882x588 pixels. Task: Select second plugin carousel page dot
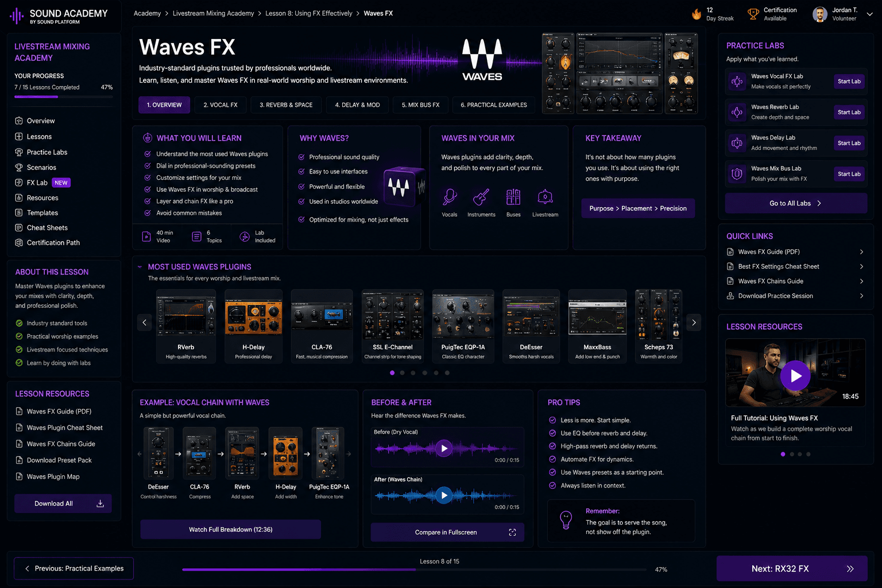tap(403, 373)
